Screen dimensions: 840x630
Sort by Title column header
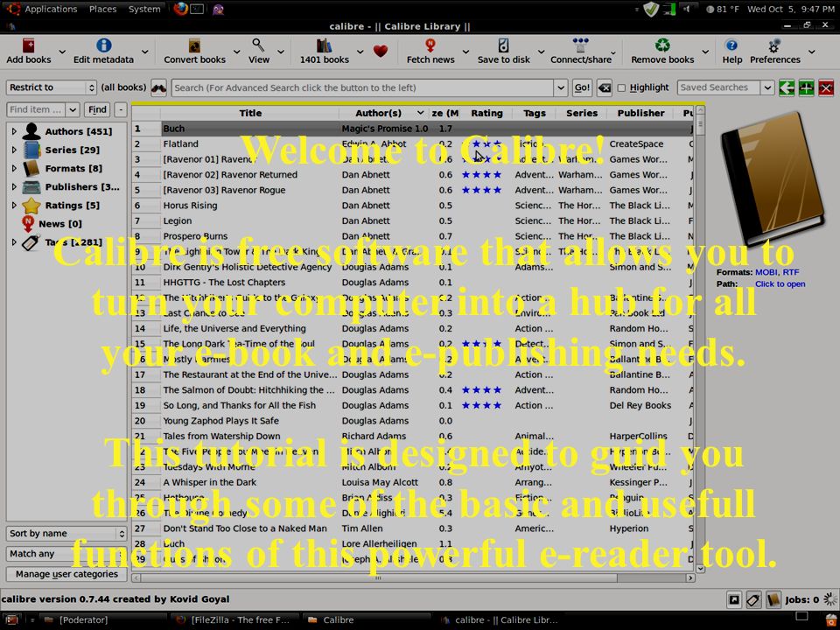coord(250,113)
